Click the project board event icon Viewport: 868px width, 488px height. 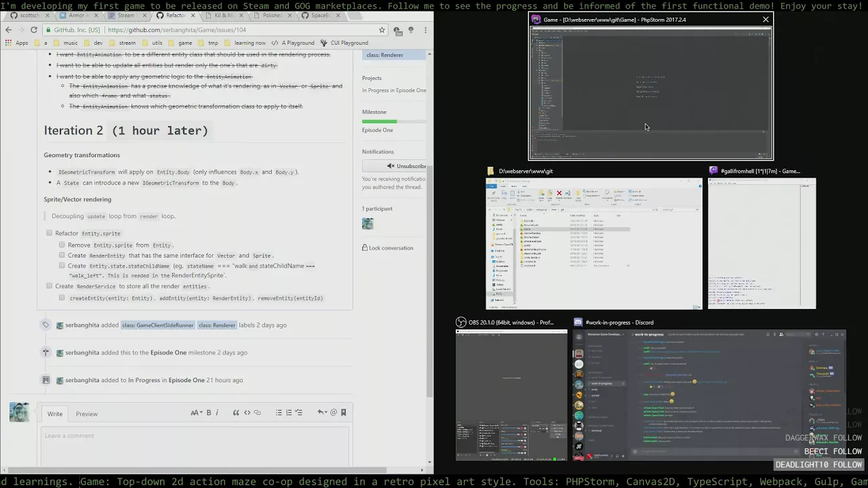tap(46, 380)
